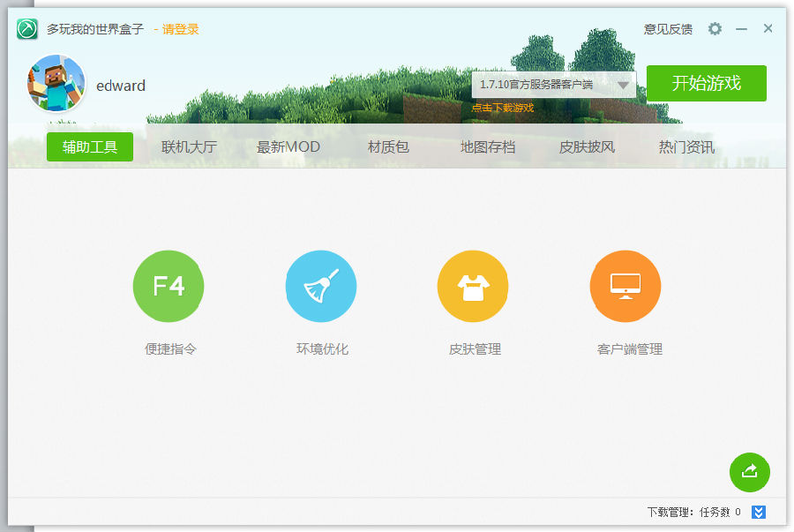Click the 环境优化 label
This screenshot has height=532, width=794.
[323, 349]
